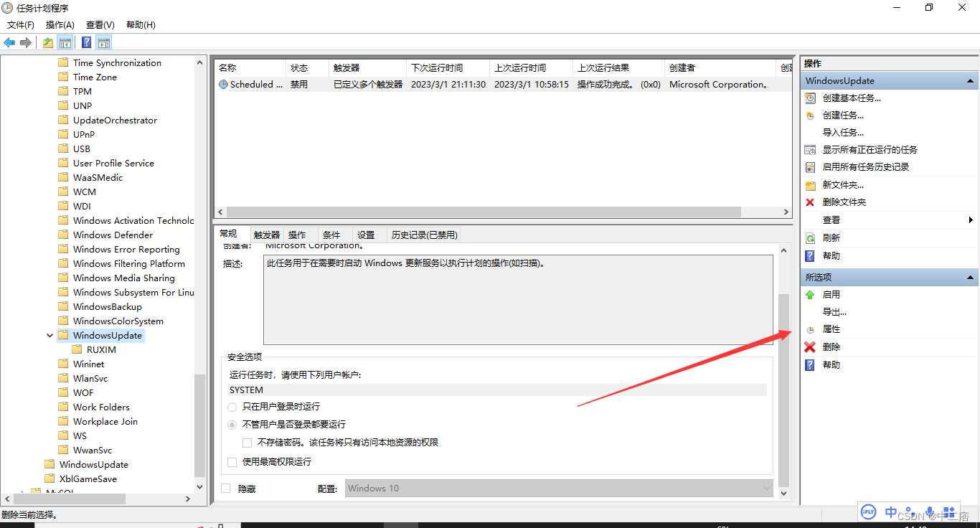Tick the 隐藏 checkbox
980x528 pixels.
(226, 489)
